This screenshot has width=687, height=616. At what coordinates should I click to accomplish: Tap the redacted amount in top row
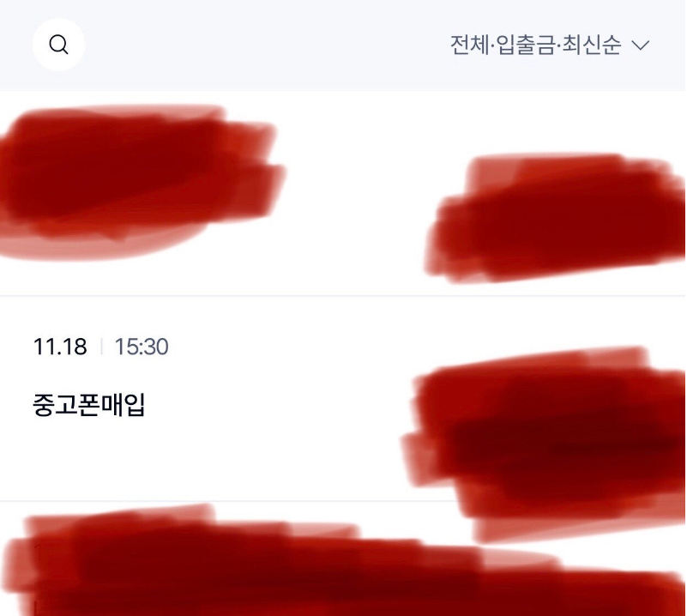coord(556,217)
